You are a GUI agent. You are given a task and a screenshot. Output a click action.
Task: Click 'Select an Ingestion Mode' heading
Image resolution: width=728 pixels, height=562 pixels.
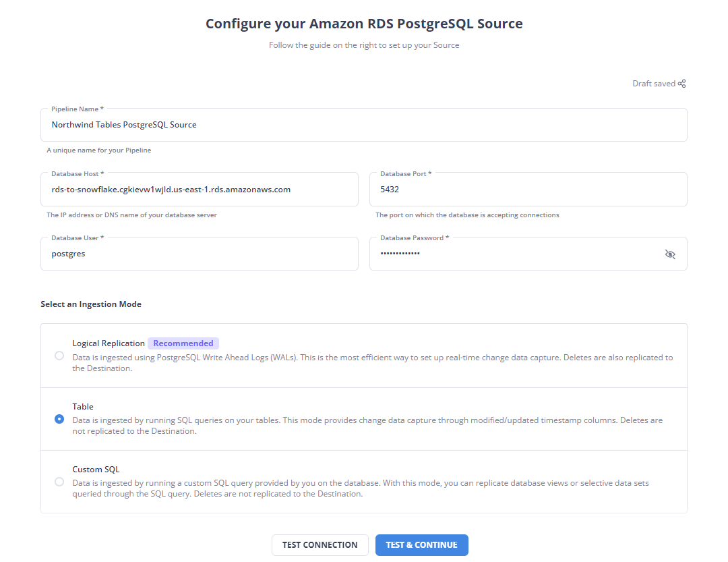pyautogui.click(x=91, y=304)
